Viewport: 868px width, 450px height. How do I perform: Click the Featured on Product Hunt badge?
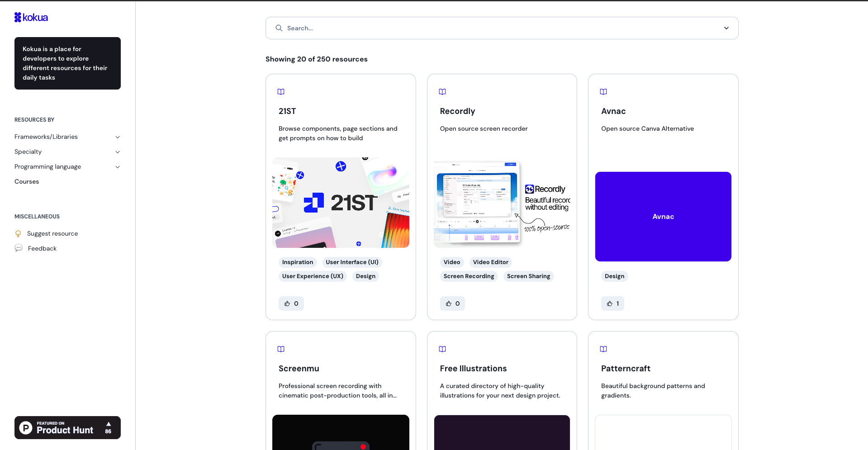(x=67, y=427)
